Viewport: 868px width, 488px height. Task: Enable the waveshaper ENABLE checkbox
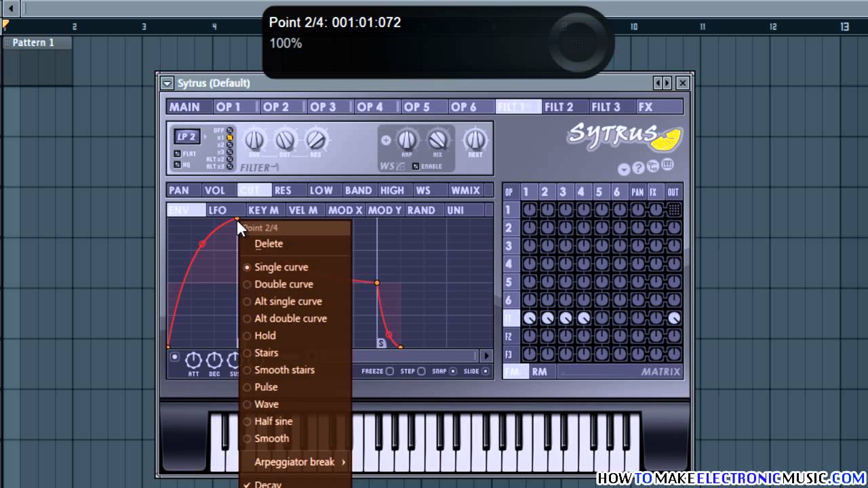(416, 166)
